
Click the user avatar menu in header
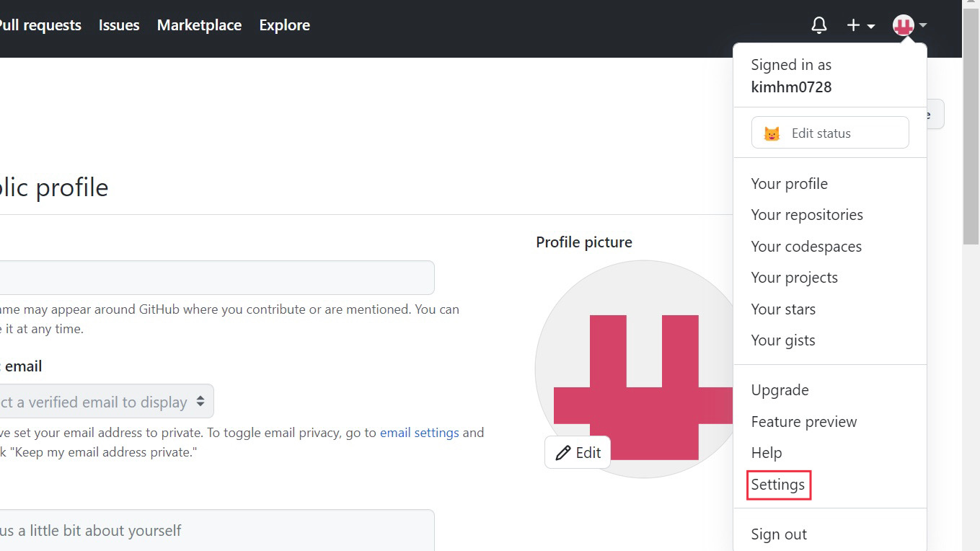pyautogui.click(x=909, y=25)
